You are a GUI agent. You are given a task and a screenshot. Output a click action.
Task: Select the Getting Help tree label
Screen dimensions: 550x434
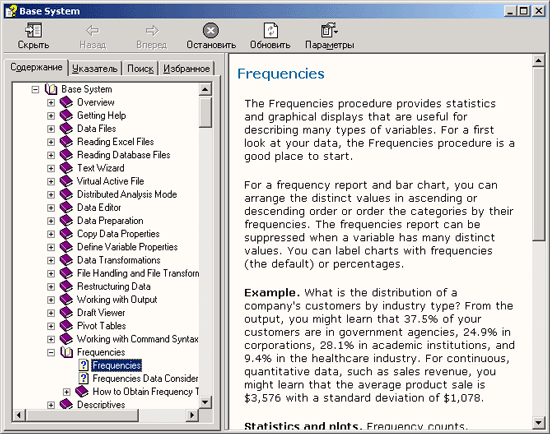pyautogui.click(x=101, y=115)
